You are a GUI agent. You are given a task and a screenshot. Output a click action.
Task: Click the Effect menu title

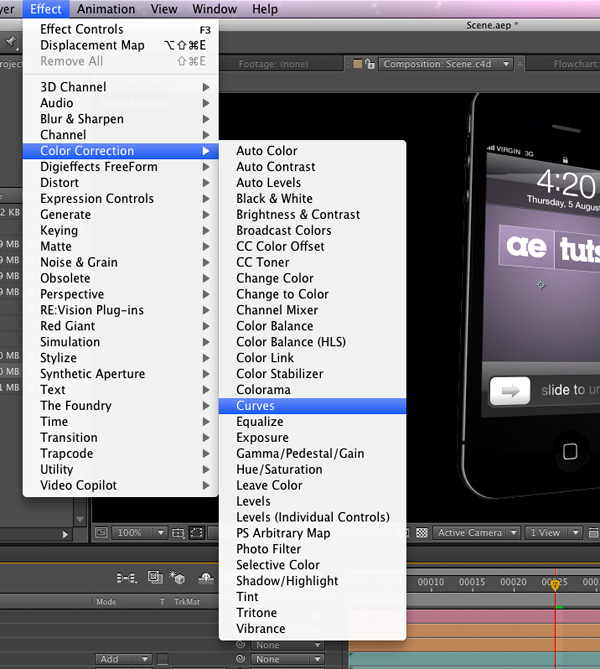coord(46,9)
